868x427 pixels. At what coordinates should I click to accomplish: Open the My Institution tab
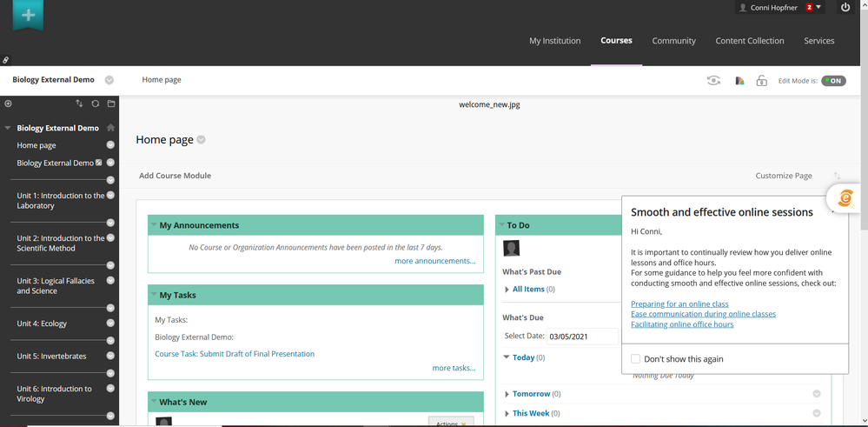(554, 40)
